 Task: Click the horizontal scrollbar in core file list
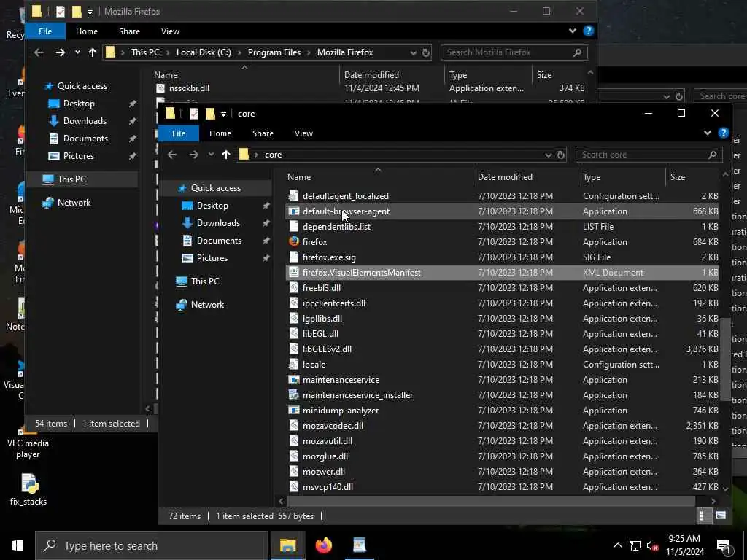pos(491,501)
